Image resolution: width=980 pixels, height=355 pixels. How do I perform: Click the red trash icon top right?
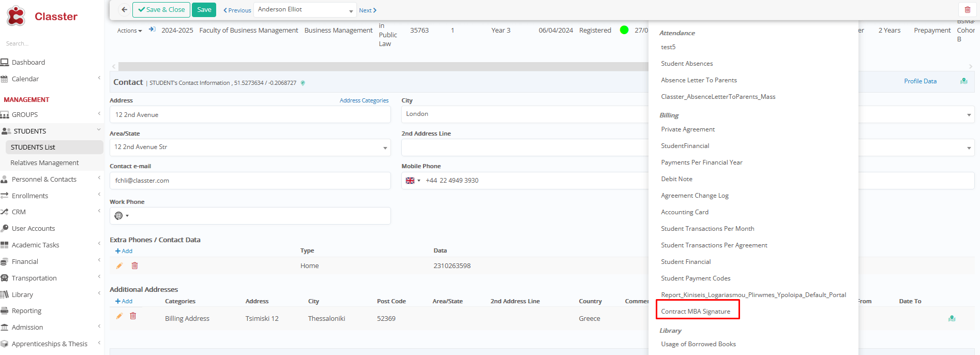click(967, 10)
